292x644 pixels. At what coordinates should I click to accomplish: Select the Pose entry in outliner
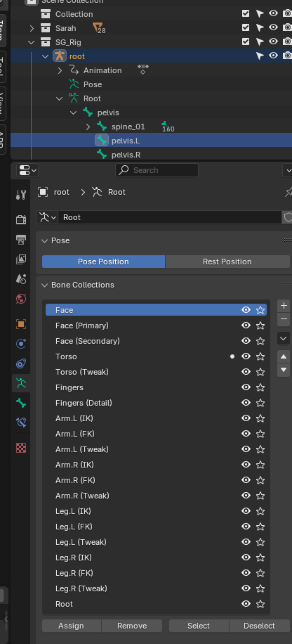click(93, 84)
